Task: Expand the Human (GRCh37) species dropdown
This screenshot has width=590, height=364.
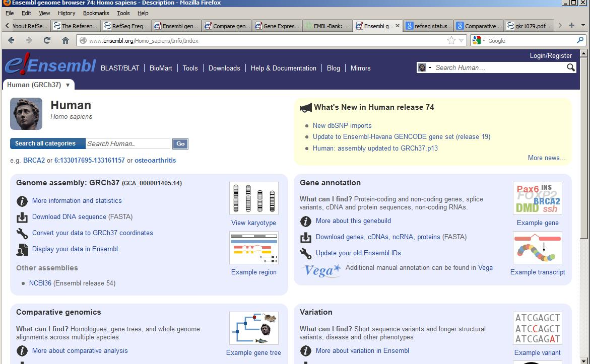Action: point(68,85)
